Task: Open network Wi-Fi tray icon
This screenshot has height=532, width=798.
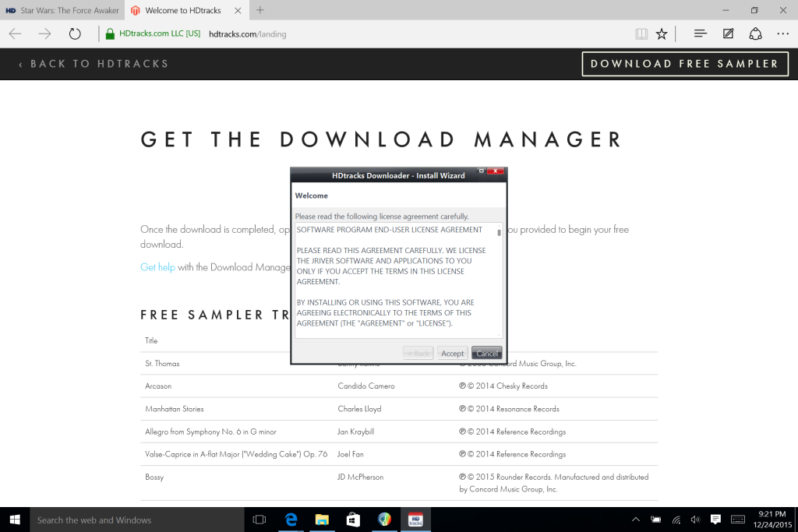Action: tap(676, 520)
